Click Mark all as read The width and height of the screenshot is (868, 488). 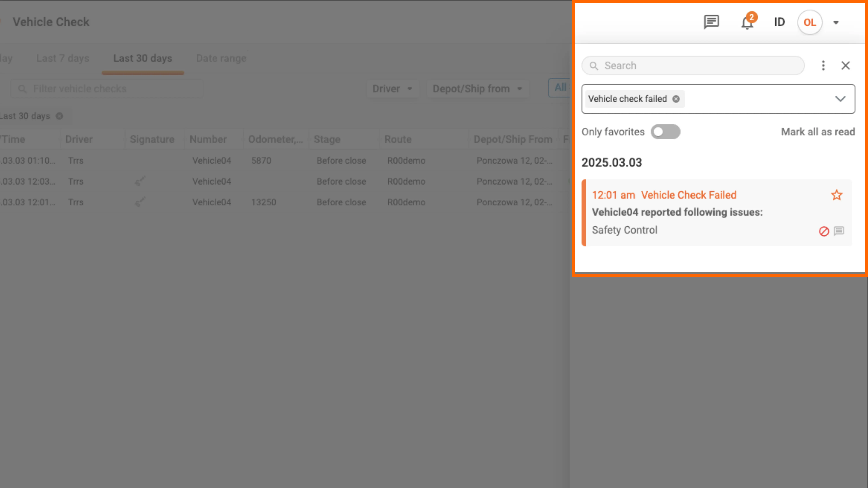point(818,132)
